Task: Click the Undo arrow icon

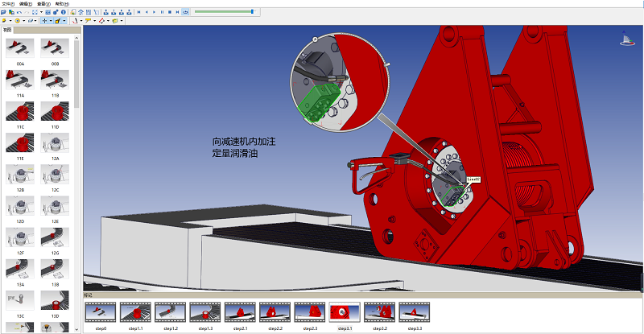Action: 19,12
